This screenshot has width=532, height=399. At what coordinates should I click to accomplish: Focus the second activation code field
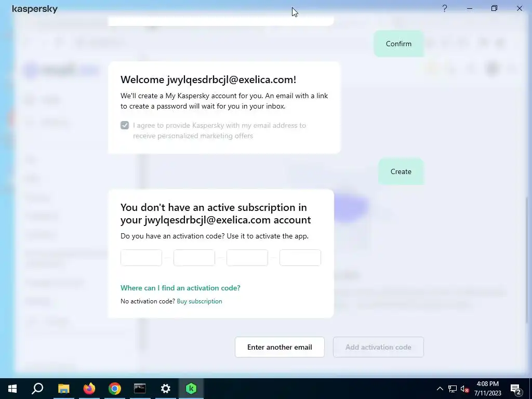194,258
